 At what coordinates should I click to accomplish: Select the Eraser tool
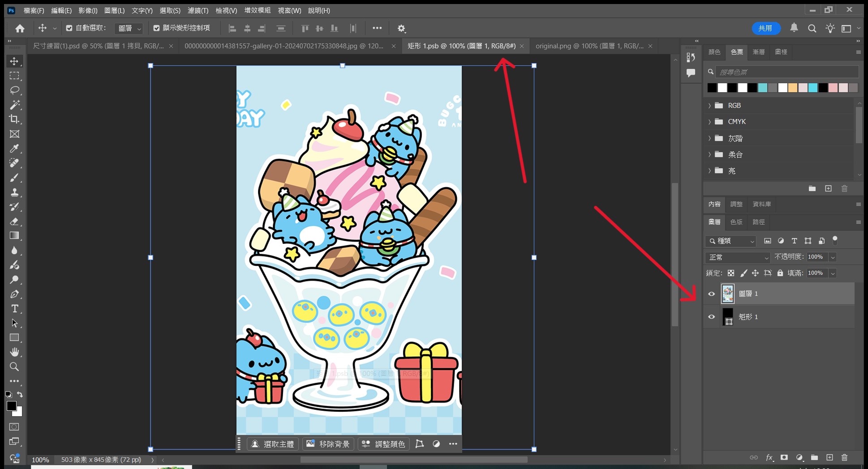(14, 221)
